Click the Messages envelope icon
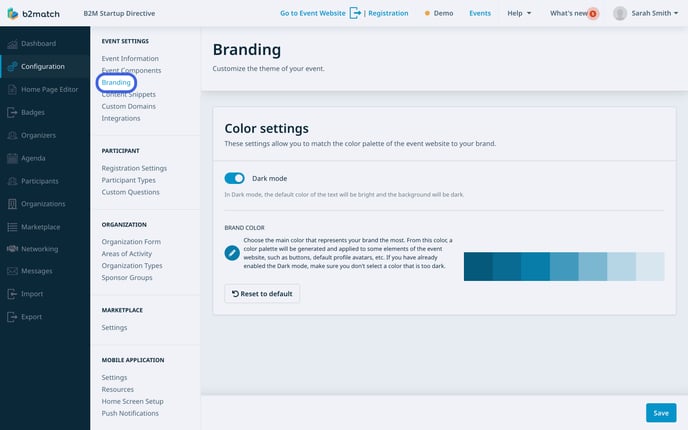This screenshot has width=688, height=430. click(12, 271)
